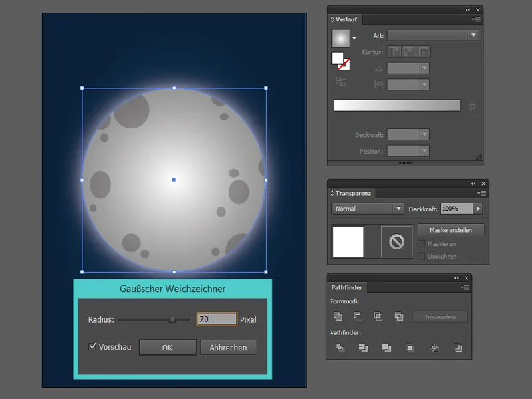Click the third Kontur stroke gradient icon
Viewport: 532px width, 399px height.
coord(424,52)
